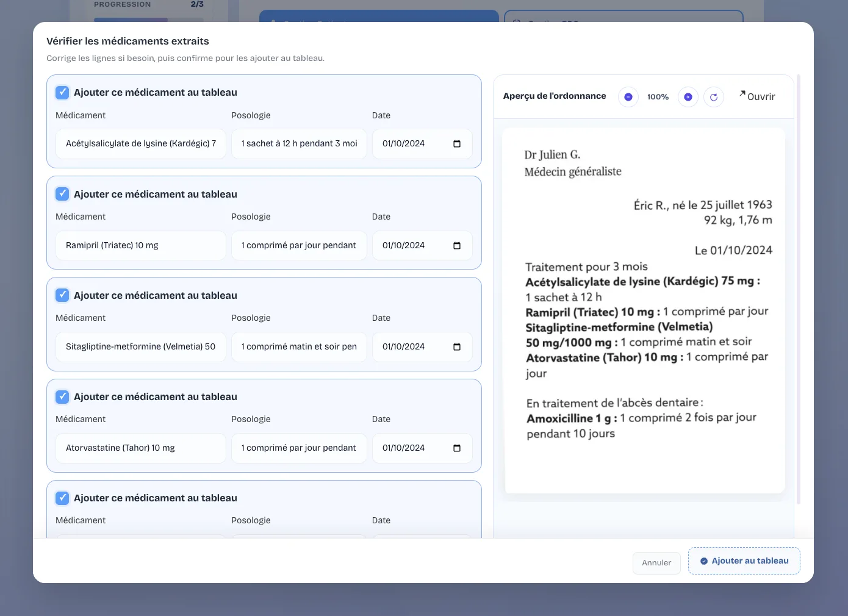This screenshot has width=848, height=616.
Task: Uncheck add checkbox for Atorvastatine (Tahor)
Action: (x=62, y=396)
